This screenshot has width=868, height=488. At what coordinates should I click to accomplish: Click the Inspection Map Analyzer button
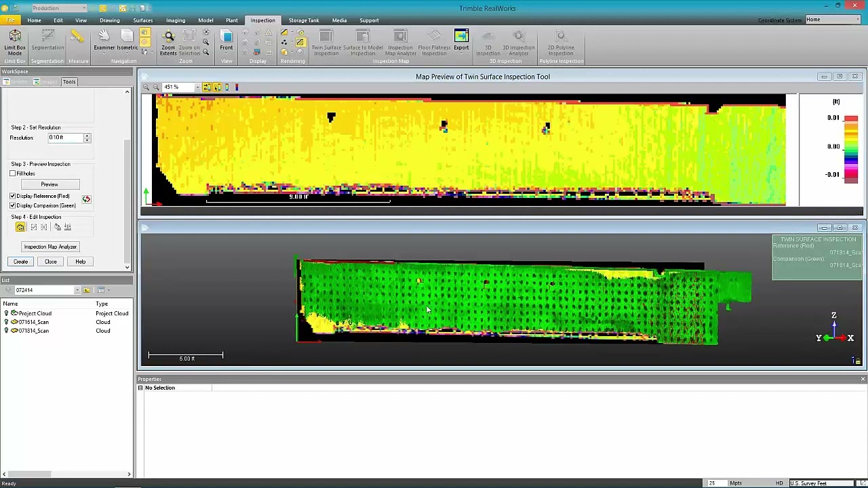[50, 247]
